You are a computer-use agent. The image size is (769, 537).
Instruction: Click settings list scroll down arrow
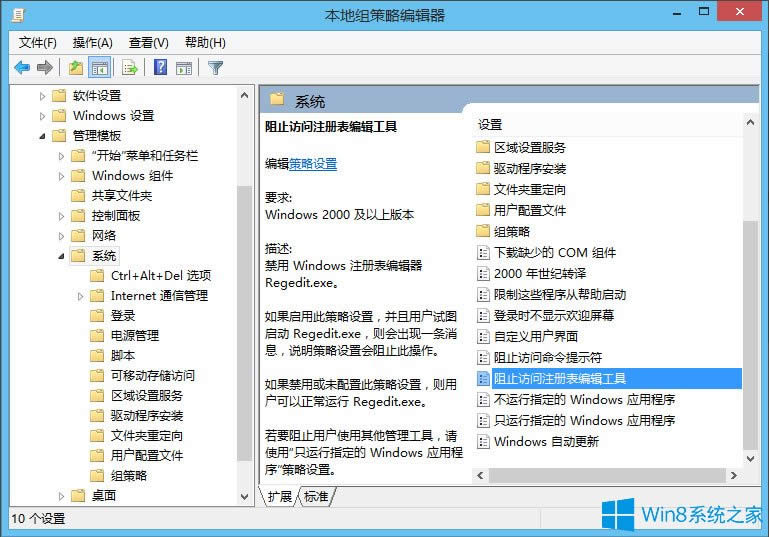pos(750,459)
